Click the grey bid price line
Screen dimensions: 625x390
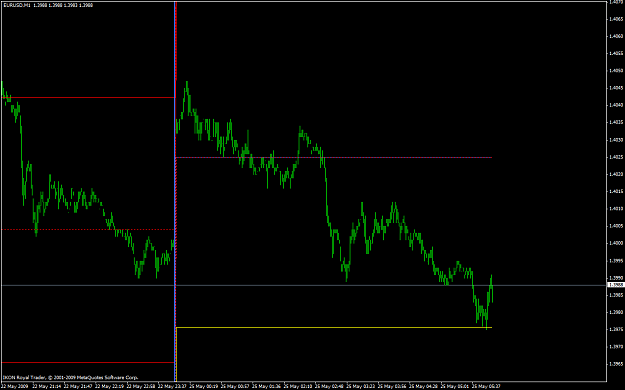(304, 285)
